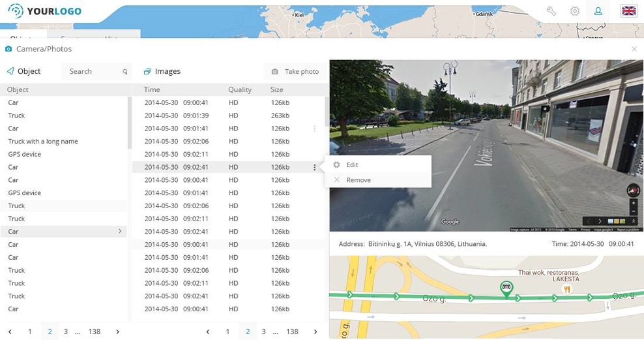Select the first 'GPS device' object

pyautogui.click(x=25, y=154)
